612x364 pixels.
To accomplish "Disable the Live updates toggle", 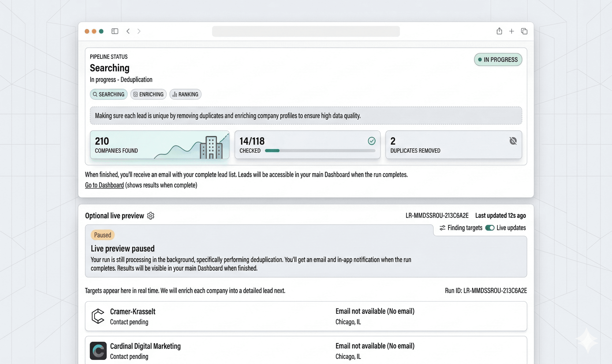I will coord(490,228).
